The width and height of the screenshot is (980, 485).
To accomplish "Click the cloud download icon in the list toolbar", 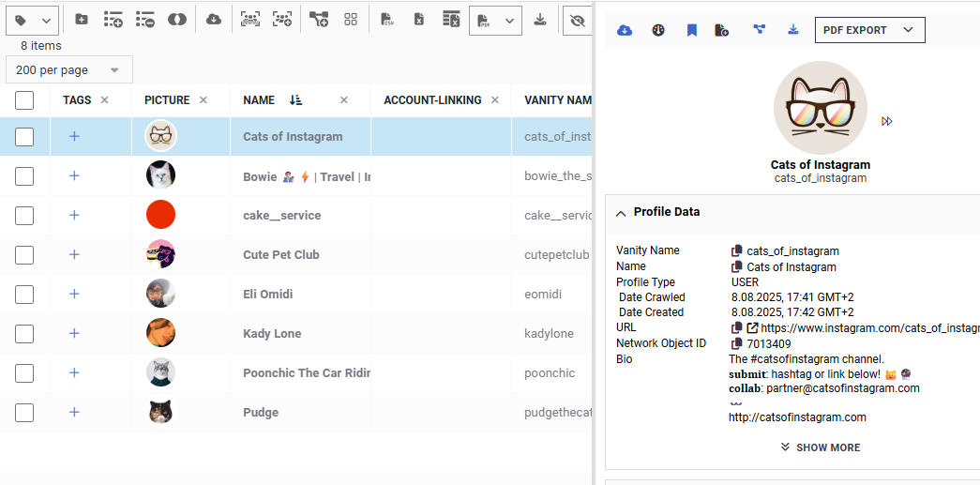I will pyautogui.click(x=214, y=20).
